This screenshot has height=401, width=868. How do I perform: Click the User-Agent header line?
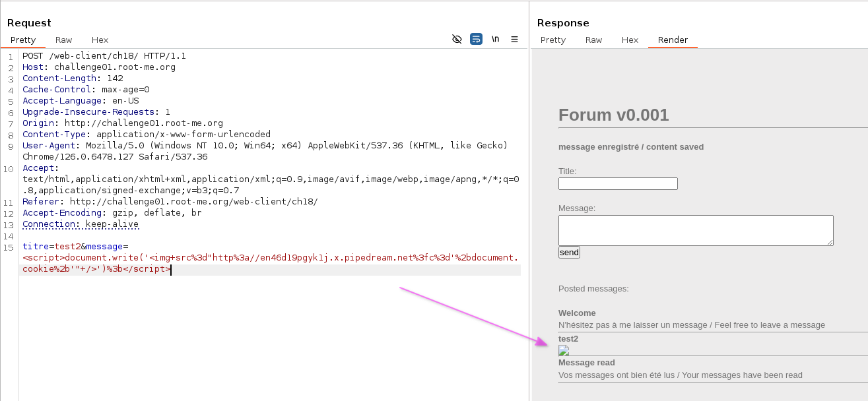coord(265,151)
